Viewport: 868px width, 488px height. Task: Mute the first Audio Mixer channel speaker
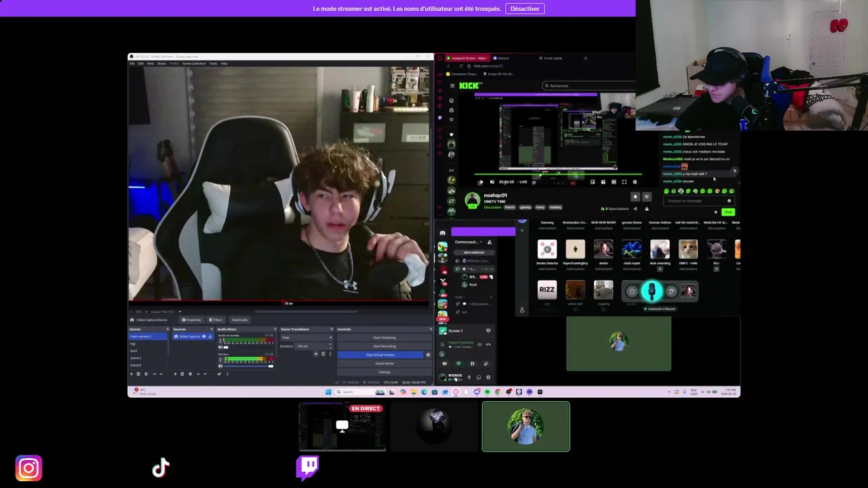point(220,348)
